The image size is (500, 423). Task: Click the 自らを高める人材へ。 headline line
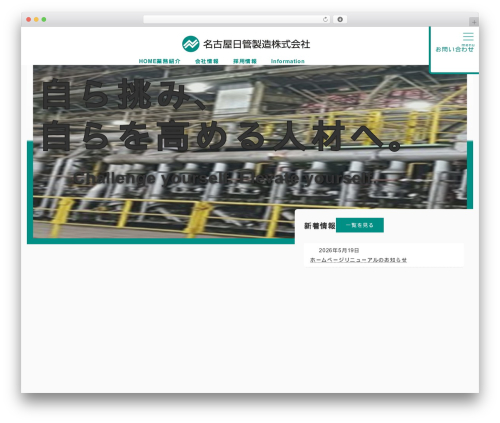[x=222, y=136]
